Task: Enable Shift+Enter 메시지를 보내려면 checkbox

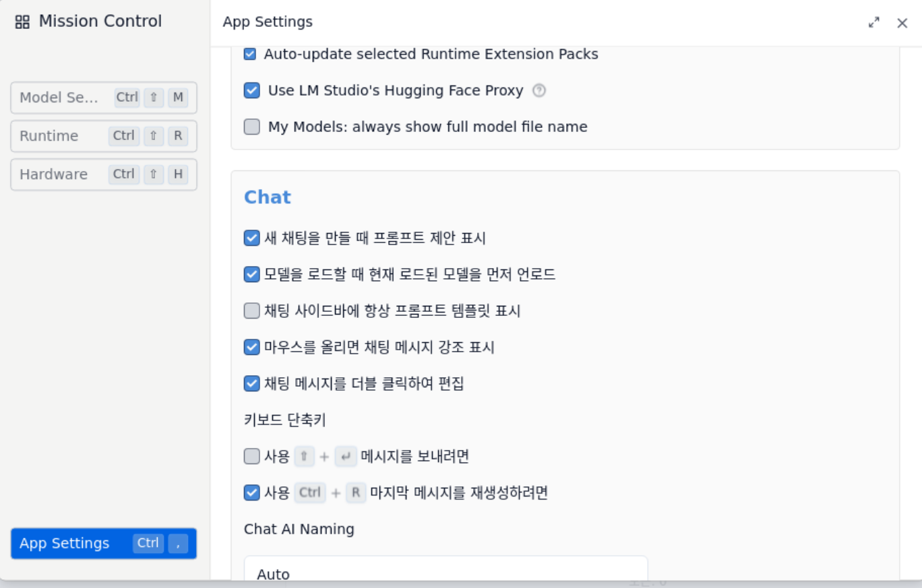Action: pyautogui.click(x=252, y=456)
